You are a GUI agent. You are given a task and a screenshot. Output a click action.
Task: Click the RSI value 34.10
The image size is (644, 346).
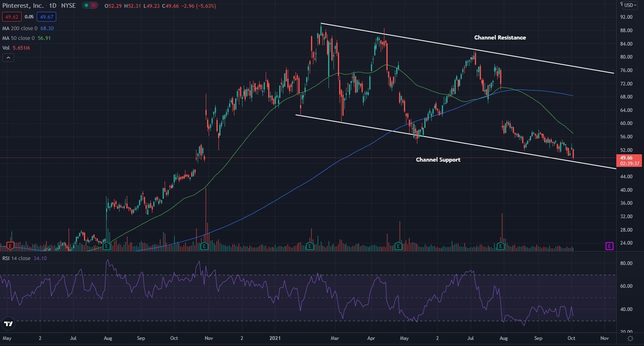click(40, 258)
